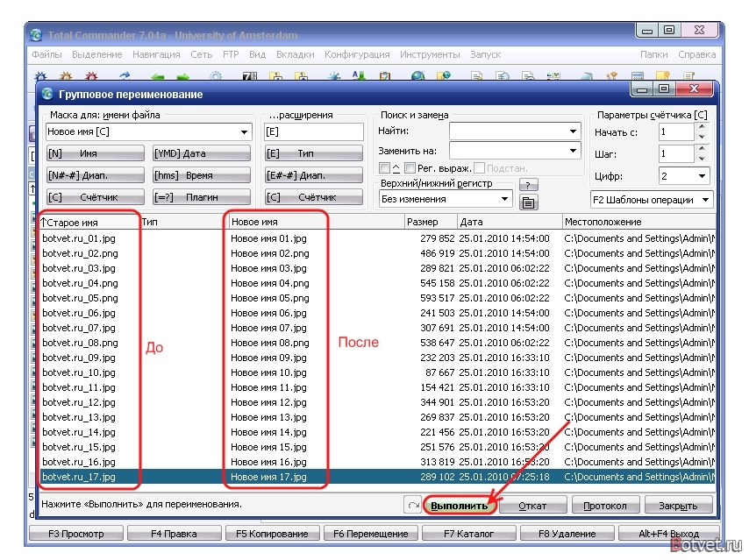Insert the [N] Имя name placeholder
Viewport: 749px width, 560px height.
(95, 153)
